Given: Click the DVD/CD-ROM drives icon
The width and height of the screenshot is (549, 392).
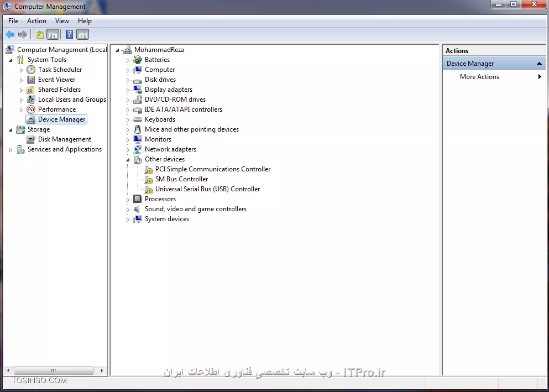Looking at the screenshot, I should (138, 100).
